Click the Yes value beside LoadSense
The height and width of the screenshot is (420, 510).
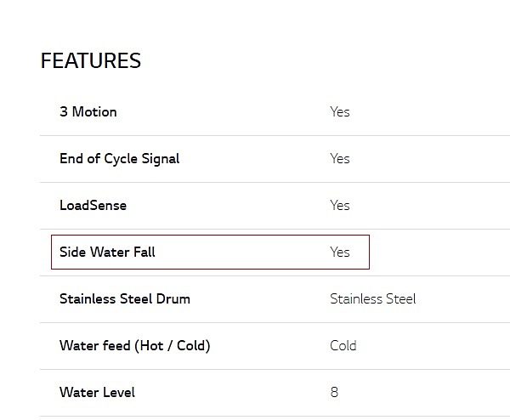(340, 206)
